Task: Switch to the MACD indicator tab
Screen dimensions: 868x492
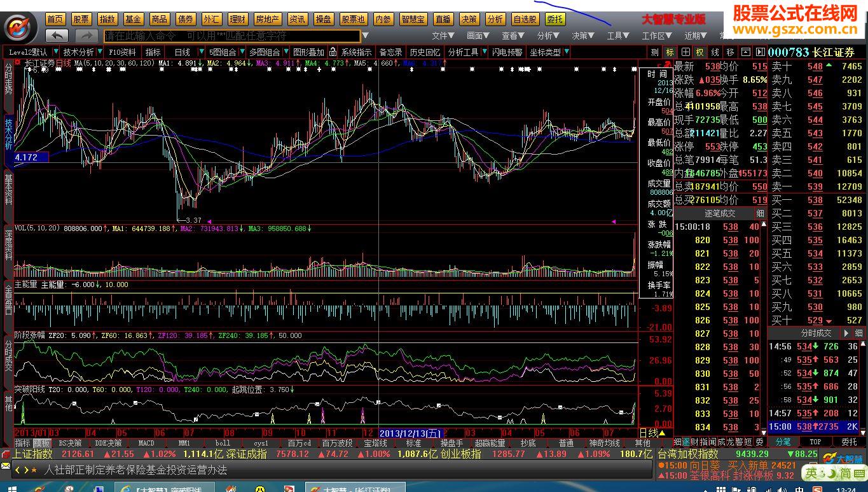Action: [146, 442]
